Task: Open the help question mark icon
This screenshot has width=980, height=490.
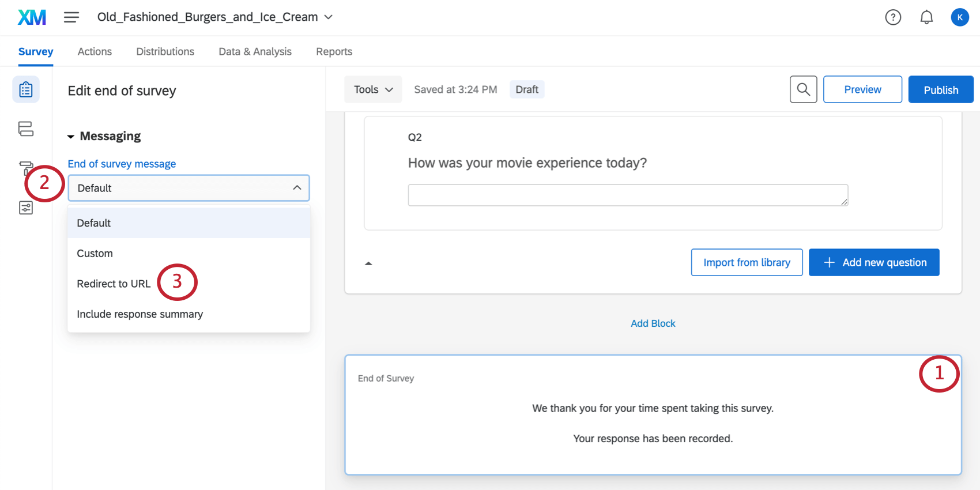Action: [893, 17]
